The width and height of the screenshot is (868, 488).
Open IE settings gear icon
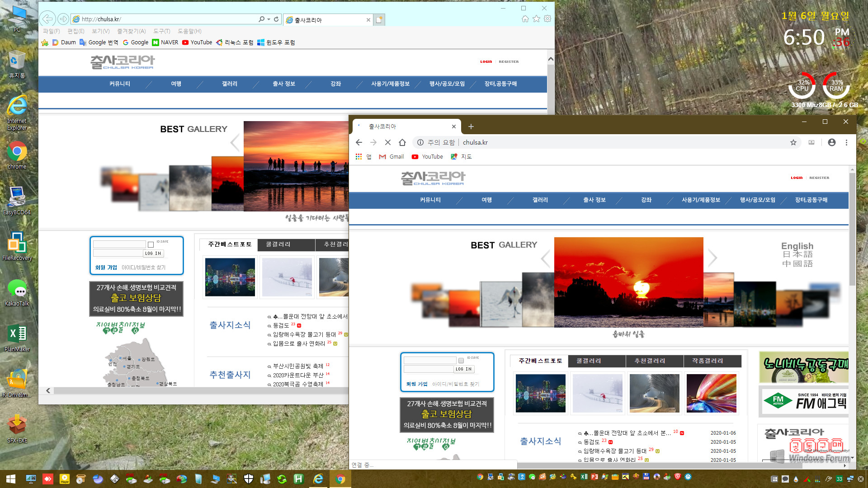click(x=547, y=19)
